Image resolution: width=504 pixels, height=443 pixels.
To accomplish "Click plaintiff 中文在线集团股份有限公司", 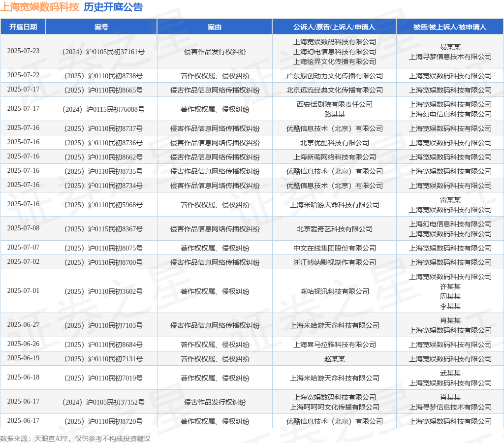I will point(335,248).
